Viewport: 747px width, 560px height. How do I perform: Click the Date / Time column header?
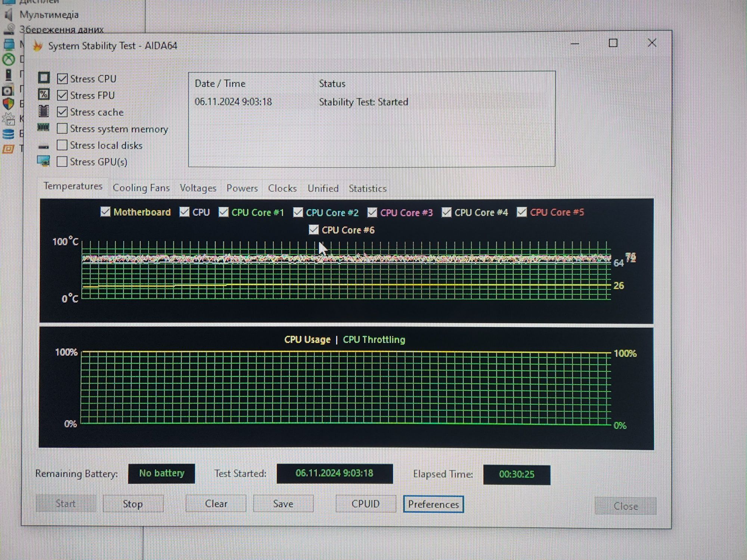coord(220,83)
